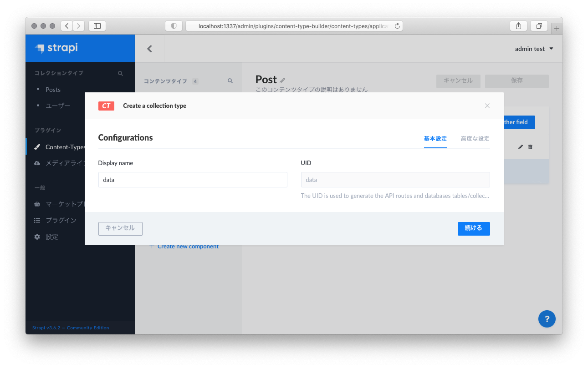This screenshot has width=588, height=368.
Task: Click the Content-Types Builder brush icon
Action: [x=37, y=147]
